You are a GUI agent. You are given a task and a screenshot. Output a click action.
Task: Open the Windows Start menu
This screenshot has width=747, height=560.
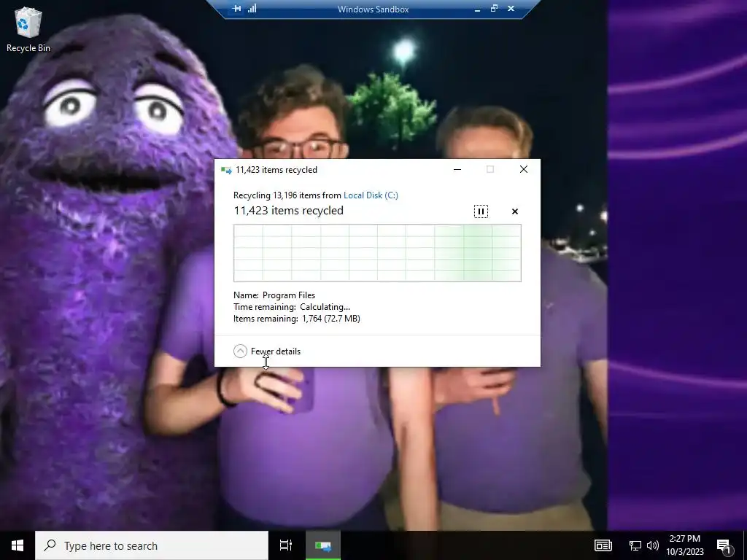18,545
